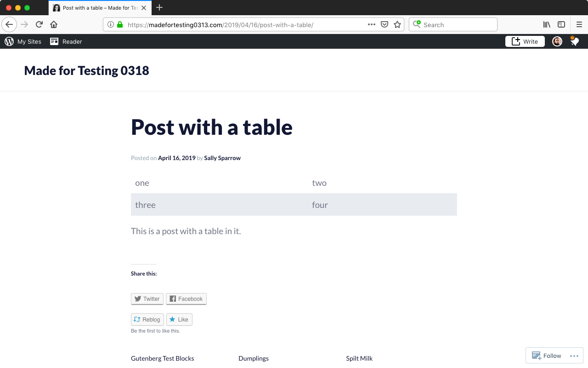This screenshot has height=368, width=588.
Task: Click the Write button
Action: [525, 41]
